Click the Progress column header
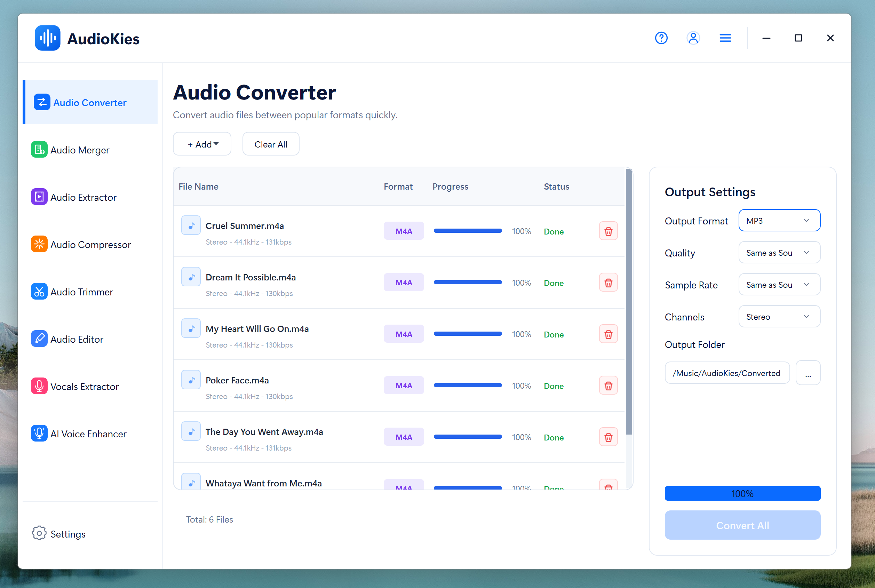875x588 pixels. click(x=450, y=186)
